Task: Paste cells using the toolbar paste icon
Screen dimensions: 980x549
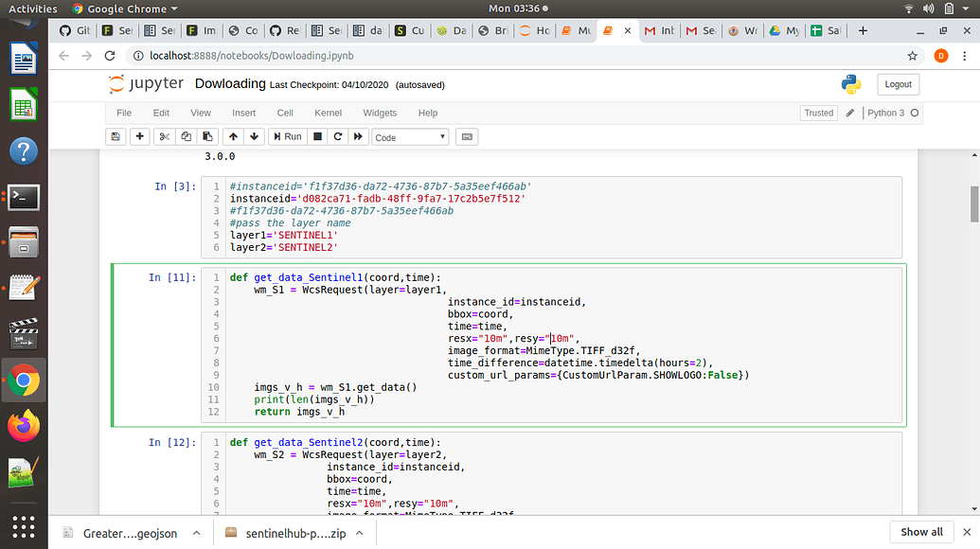Action: pyautogui.click(x=207, y=137)
